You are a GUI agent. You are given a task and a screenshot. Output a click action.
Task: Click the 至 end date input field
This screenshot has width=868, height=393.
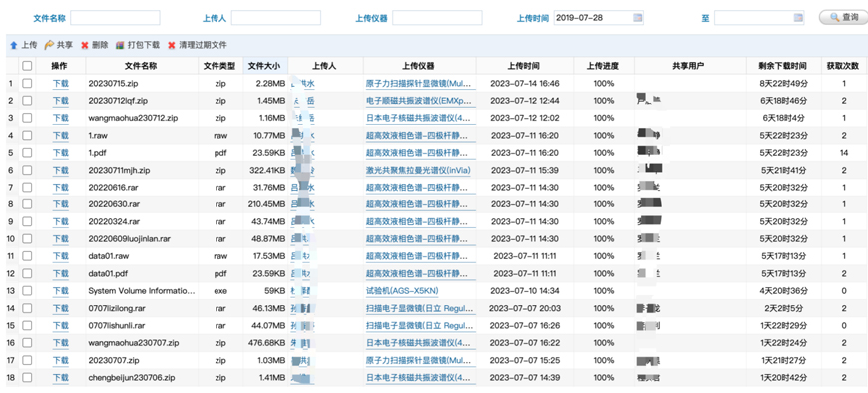[x=754, y=18]
